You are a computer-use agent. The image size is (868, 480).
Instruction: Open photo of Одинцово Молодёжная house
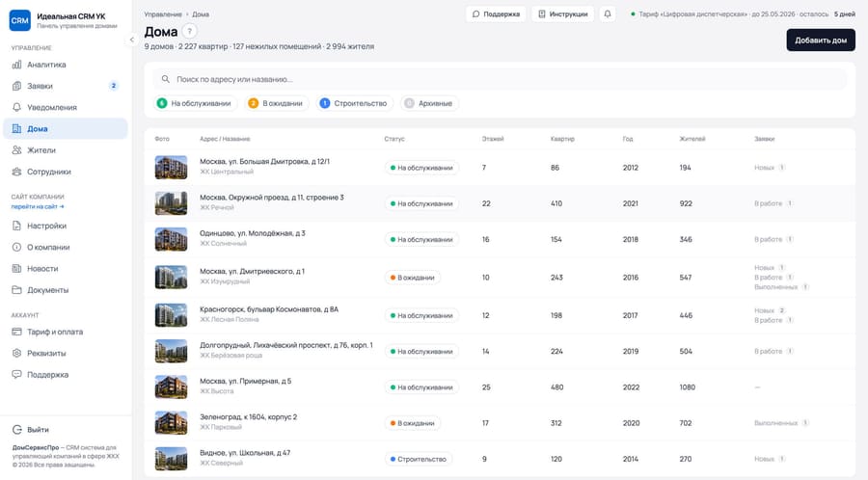coord(171,239)
